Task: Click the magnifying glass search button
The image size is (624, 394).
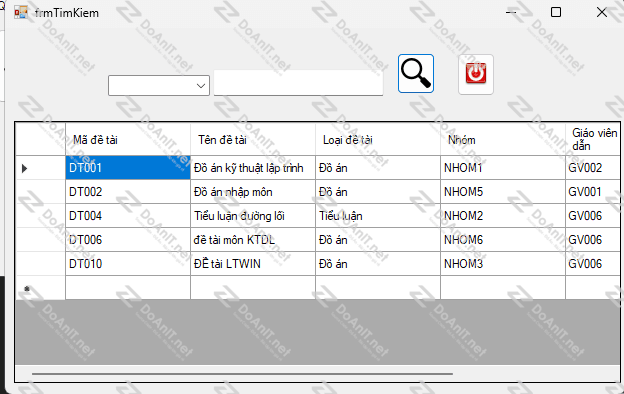Action: (415, 74)
